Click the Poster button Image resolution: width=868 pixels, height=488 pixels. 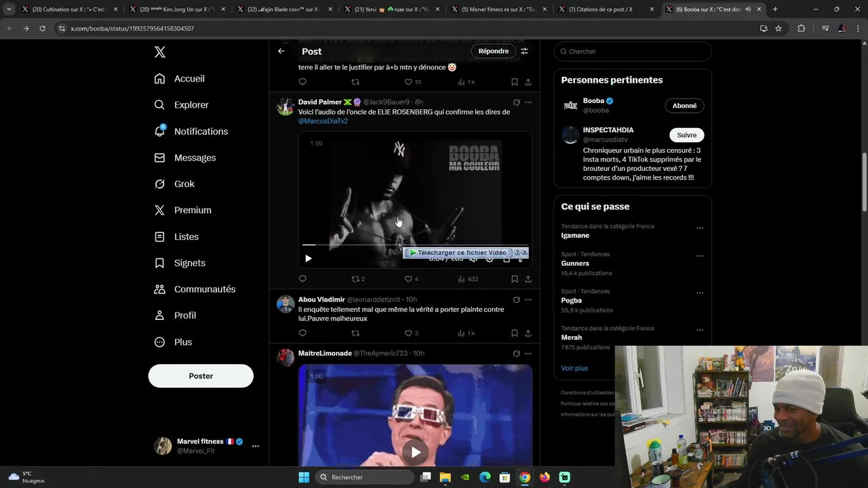(x=201, y=376)
